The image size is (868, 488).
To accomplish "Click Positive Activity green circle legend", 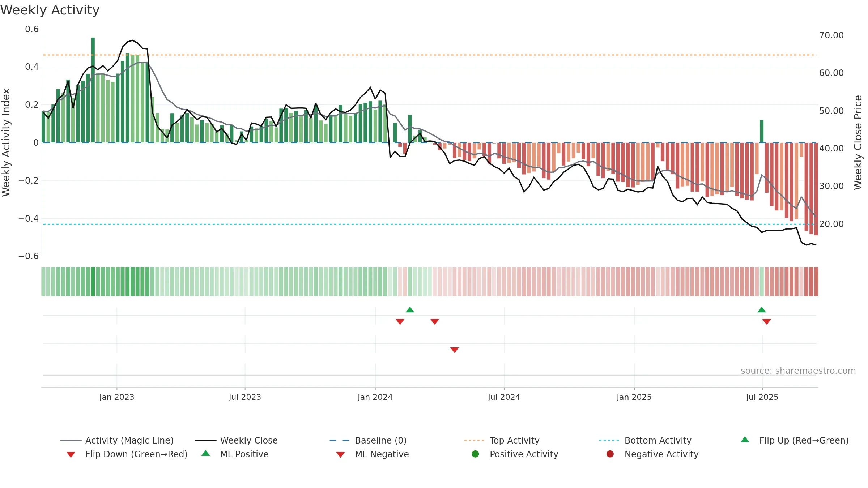I will [475, 454].
